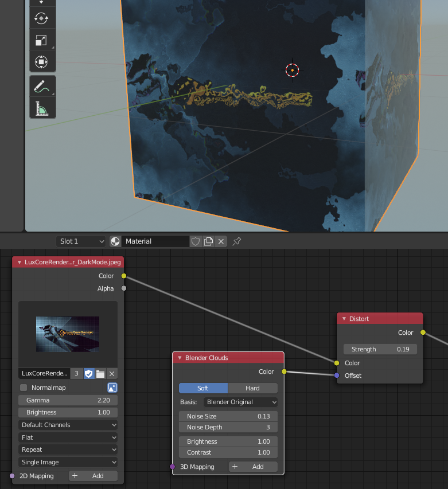Click the image node Alpha output socket
Image resolution: width=448 pixels, height=489 pixels.
coord(124,288)
